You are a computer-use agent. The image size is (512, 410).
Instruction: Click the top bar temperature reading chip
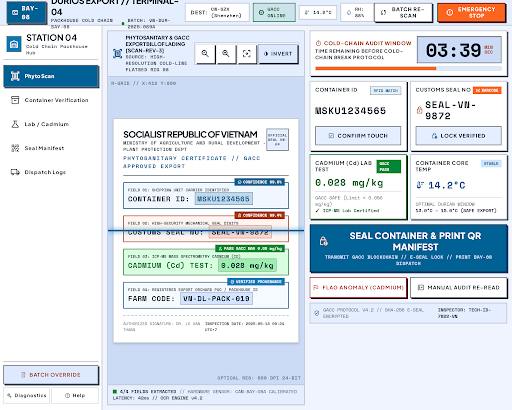(x=318, y=13)
